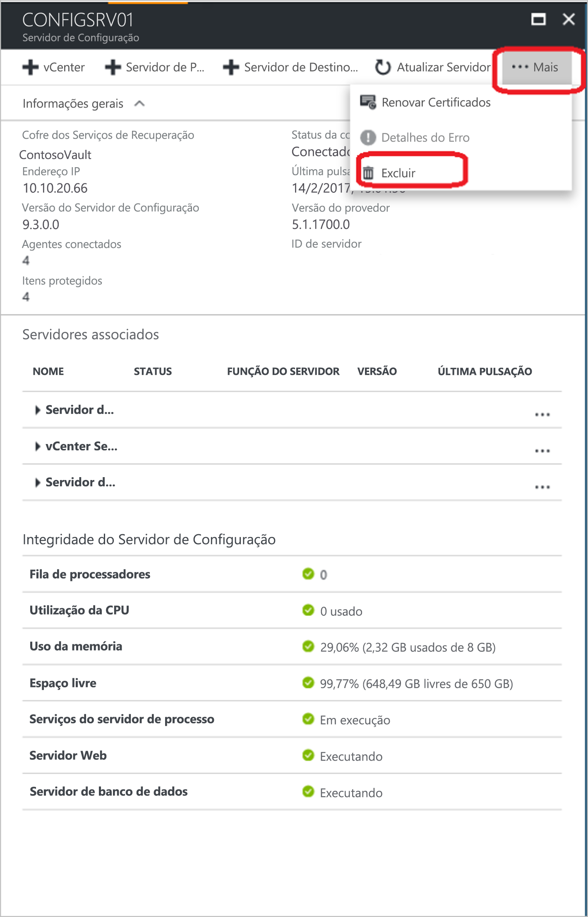Click the Agentes conectados value 4
The width and height of the screenshot is (588, 917).
click(26, 260)
